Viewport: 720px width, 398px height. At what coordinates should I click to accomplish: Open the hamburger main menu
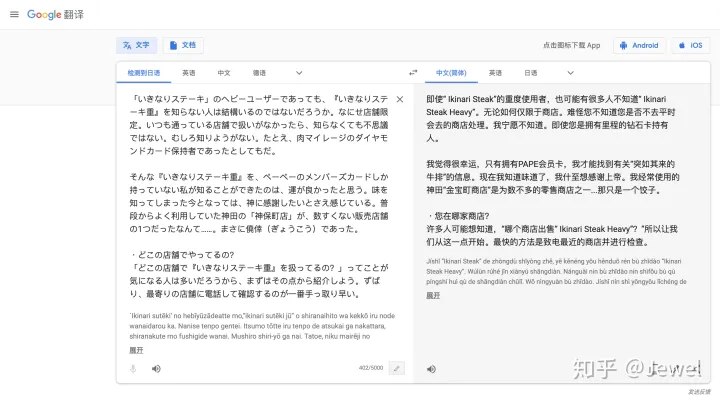pyautogui.click(x=14, y=14)
